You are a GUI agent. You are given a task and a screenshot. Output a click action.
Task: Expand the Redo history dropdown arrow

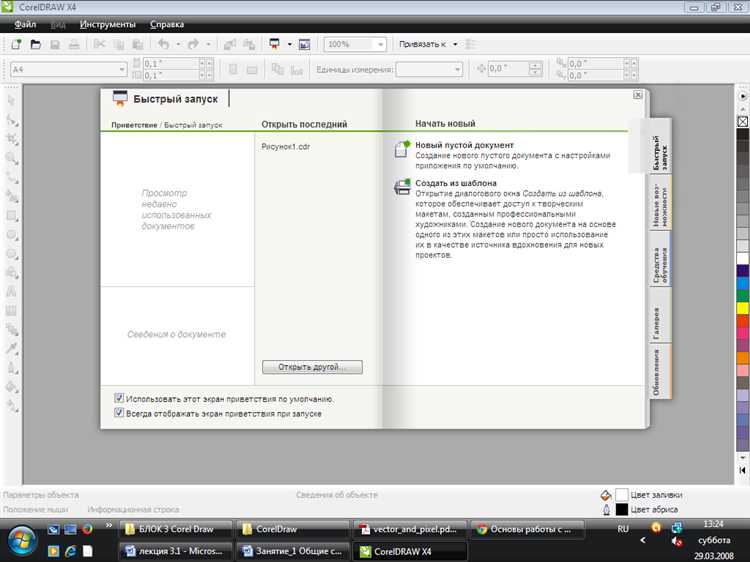pos(208,44)
